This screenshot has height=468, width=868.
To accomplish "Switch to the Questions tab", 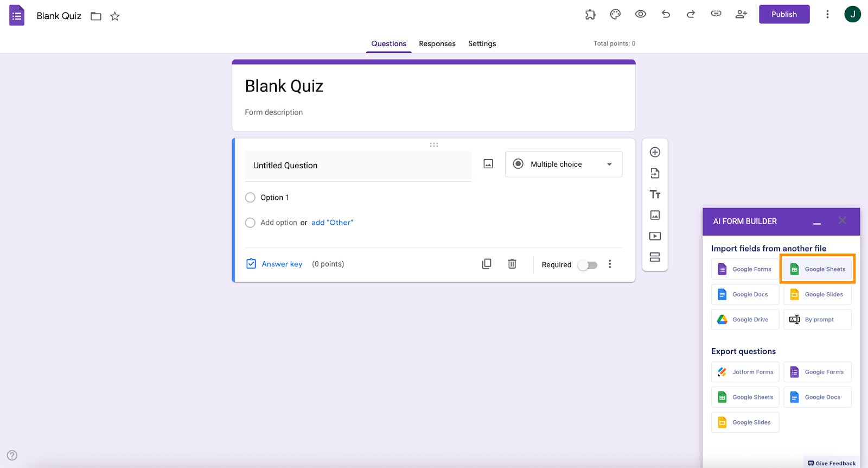I will [x=388, y=43].
